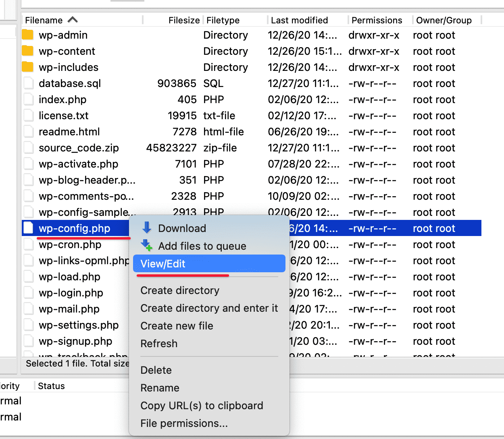The image size is (504, 439).
Task: Select Rename in the context menu
Action: (x=160, y=388)
